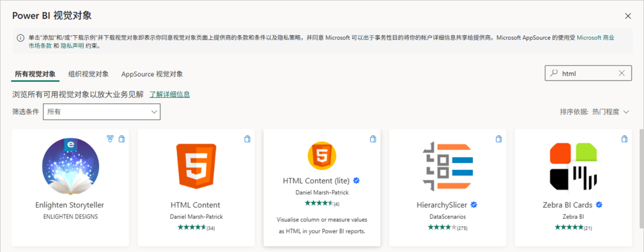Open the HTML Content title
This screenshot has height=252, width=644.
coord(196,205)
